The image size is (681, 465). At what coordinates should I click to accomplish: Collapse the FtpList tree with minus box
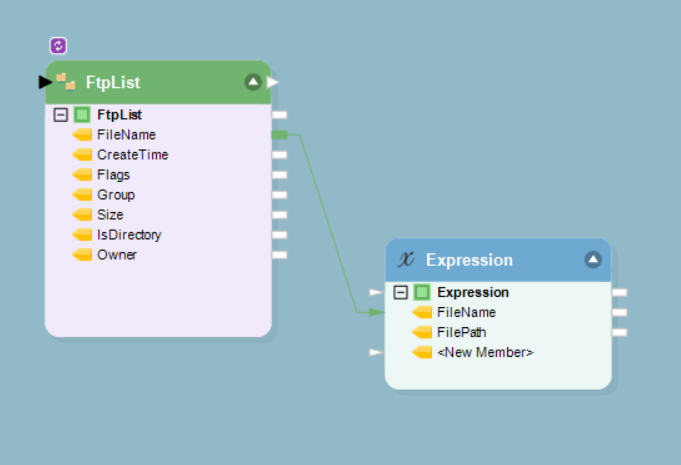pos(60,115)
